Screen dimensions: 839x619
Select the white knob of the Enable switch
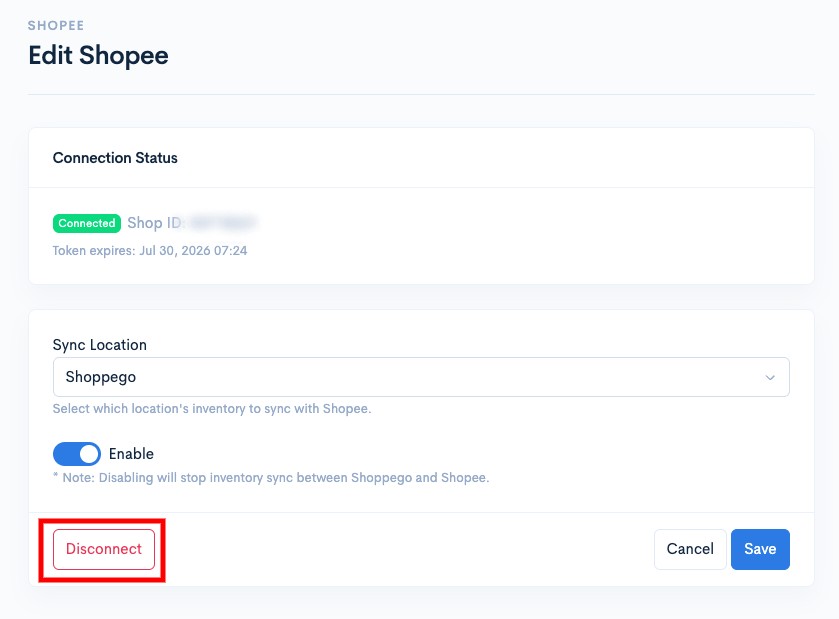tap(89, 454)
